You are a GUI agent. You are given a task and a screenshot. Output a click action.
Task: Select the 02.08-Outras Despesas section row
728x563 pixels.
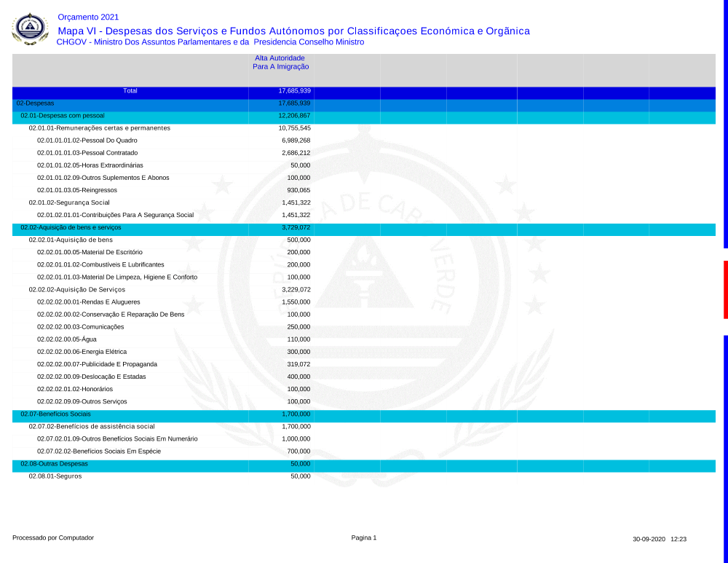pyautogui.click(x=54, y=464)
